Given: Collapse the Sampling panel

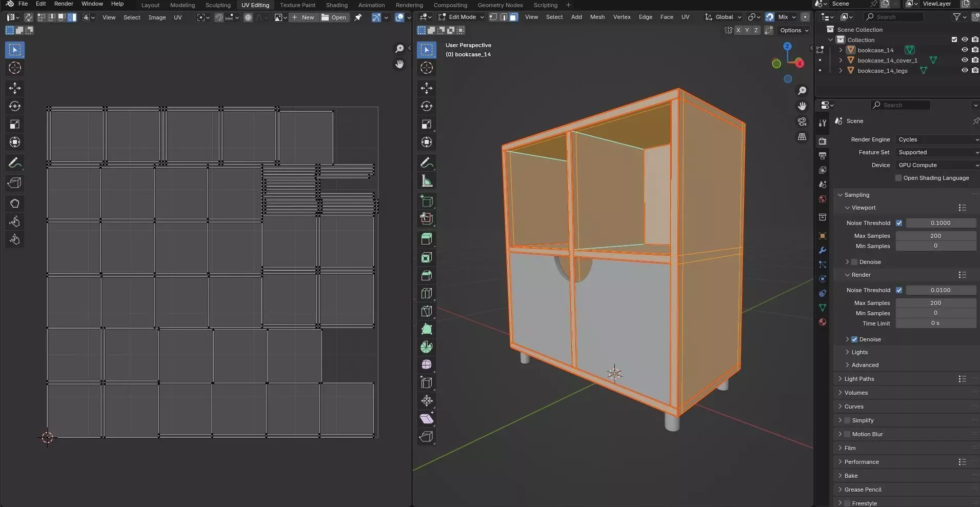Looking at the screenshot, I should point(856,195).
